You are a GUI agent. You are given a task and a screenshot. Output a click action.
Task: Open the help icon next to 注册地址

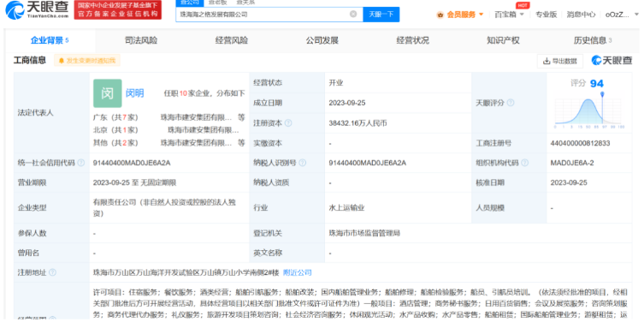pos(52,272)
